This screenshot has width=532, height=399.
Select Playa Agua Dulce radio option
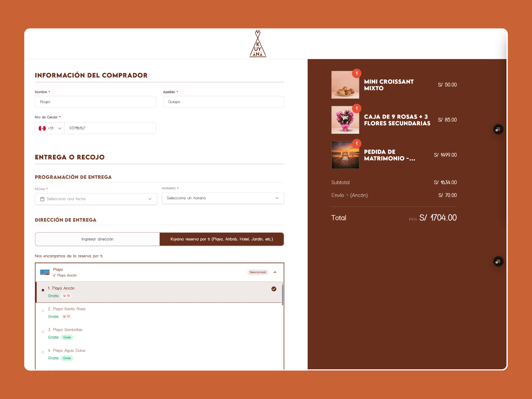click(x=43, y=352)
